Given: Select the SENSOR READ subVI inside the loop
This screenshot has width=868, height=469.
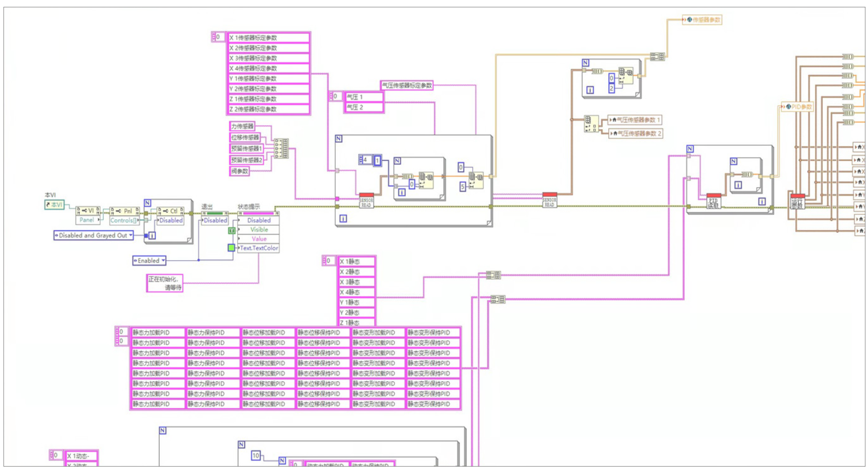Looking at the screenshot, I should click(x=366, y=201).
